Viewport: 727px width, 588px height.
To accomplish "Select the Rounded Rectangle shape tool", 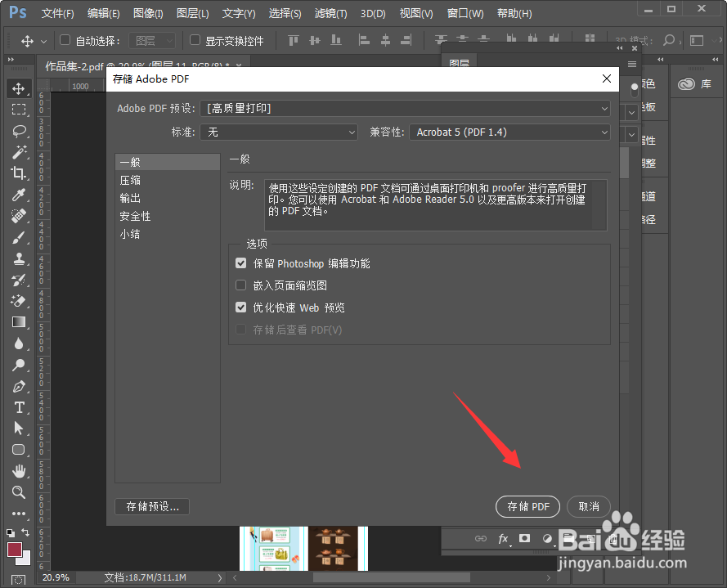I will tap(19, 449).
